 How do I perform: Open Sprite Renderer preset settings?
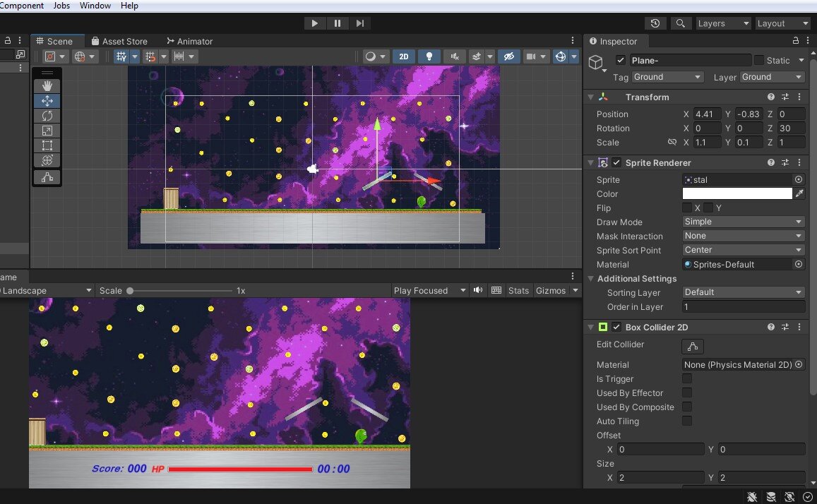785,162
